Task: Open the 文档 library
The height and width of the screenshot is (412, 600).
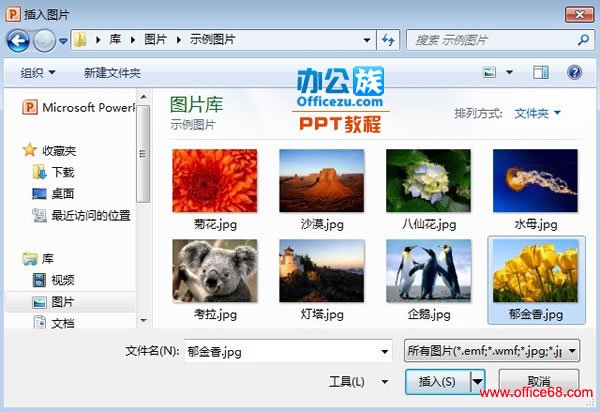Action: coord(53,323)
